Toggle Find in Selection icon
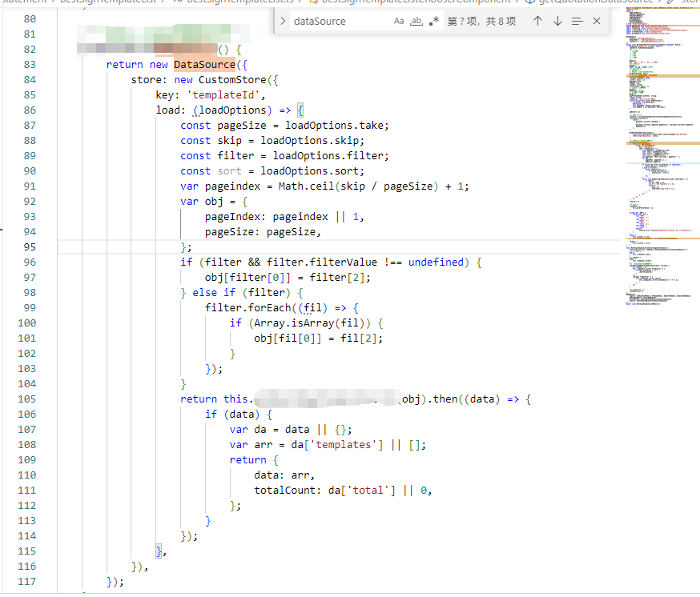Screen dimensions: 700x597 click(x=577, y=21)
